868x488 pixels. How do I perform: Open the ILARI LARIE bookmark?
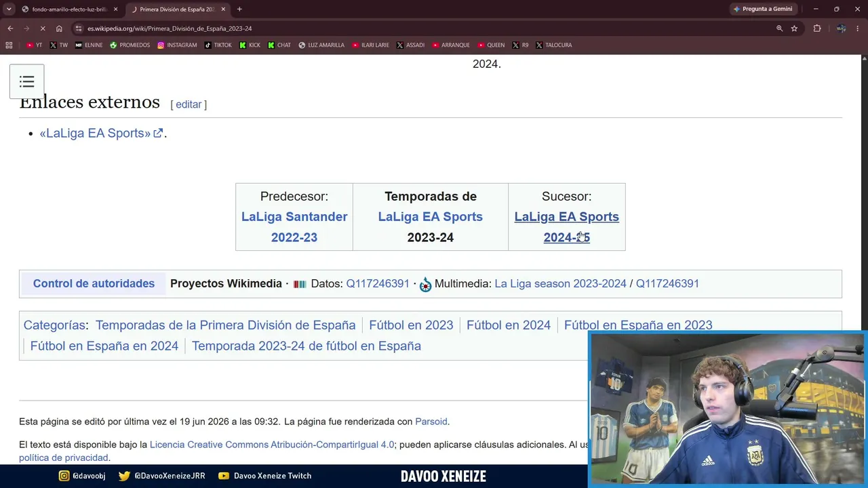point(370,45)
